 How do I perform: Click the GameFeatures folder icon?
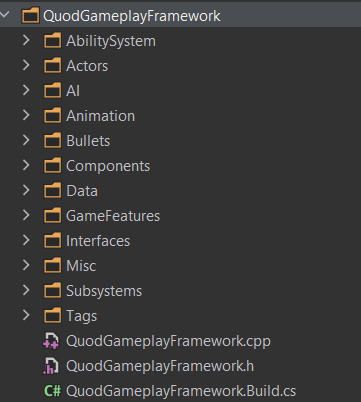coord(52,216)
